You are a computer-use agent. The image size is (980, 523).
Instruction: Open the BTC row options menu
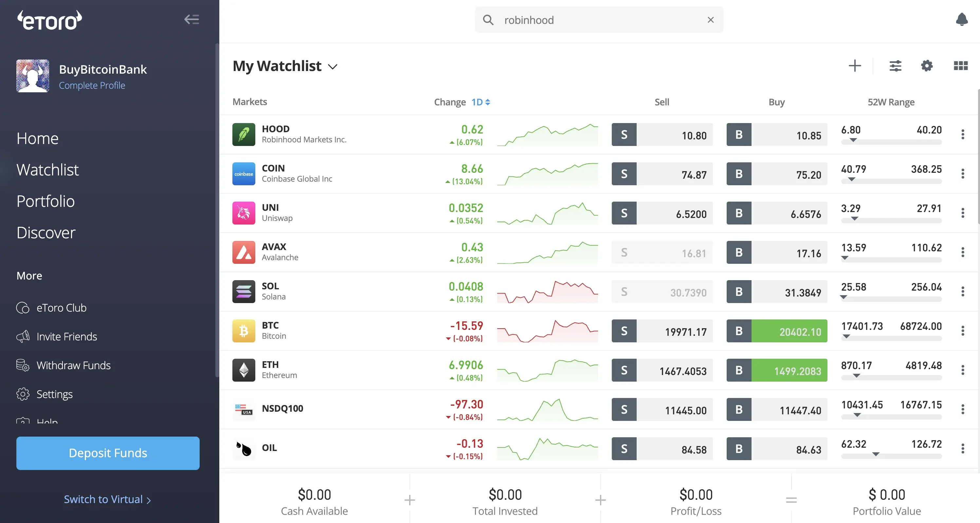963,331
